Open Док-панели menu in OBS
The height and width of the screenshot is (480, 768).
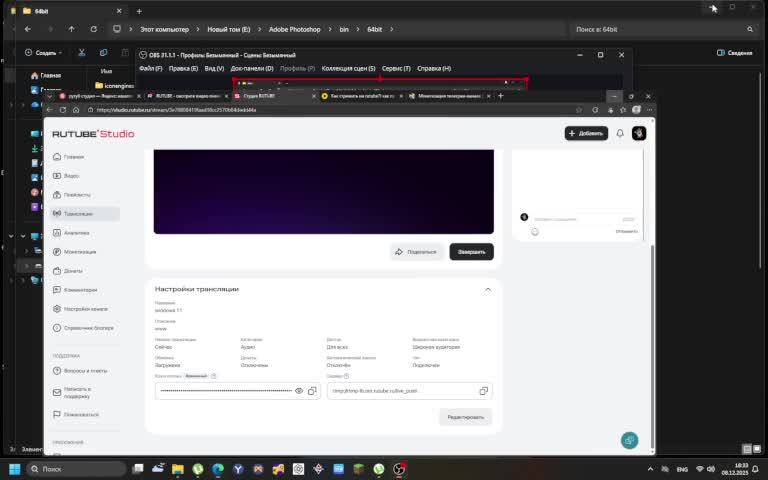(x=252, y=69)
